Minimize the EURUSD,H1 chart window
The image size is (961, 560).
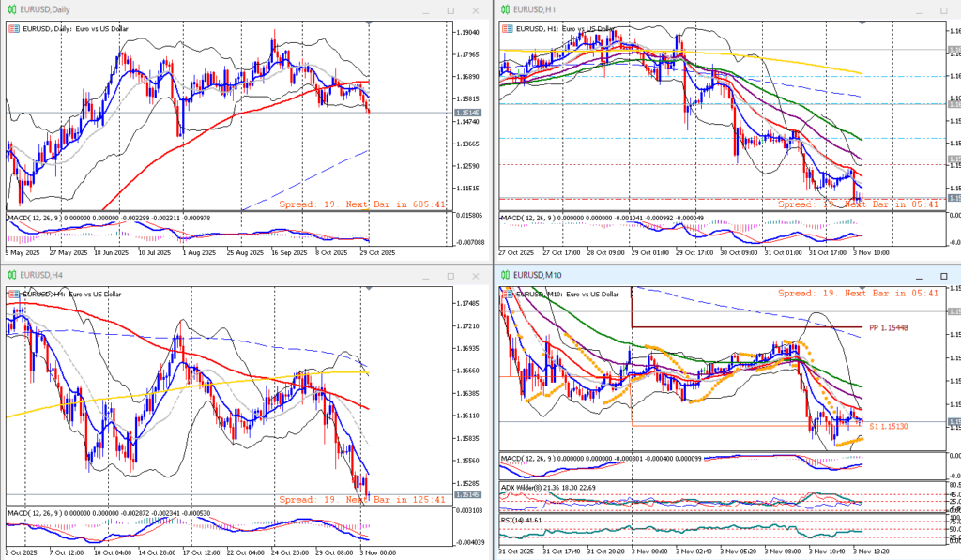pos(919,10)
